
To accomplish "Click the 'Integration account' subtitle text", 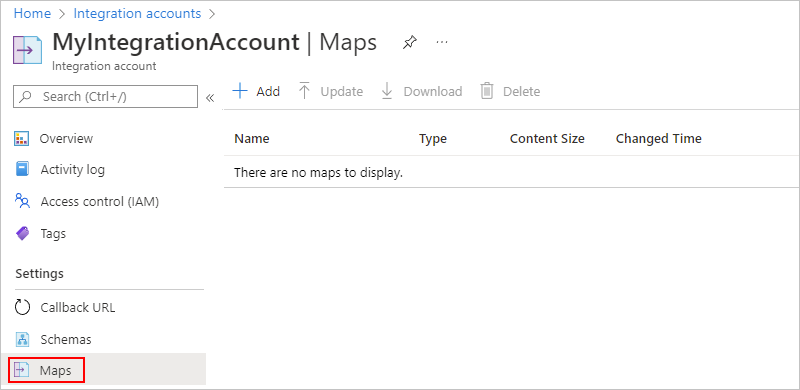I will [104, 66].
